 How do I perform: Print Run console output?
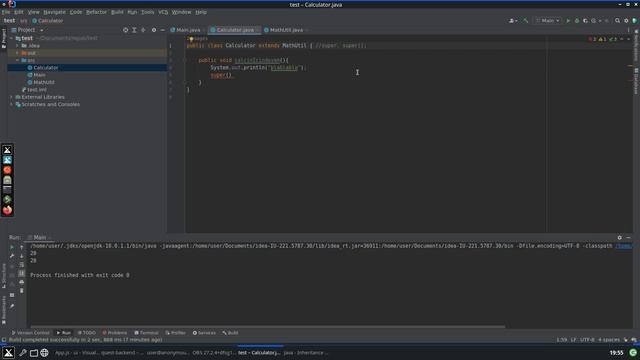tap(22, 282)
